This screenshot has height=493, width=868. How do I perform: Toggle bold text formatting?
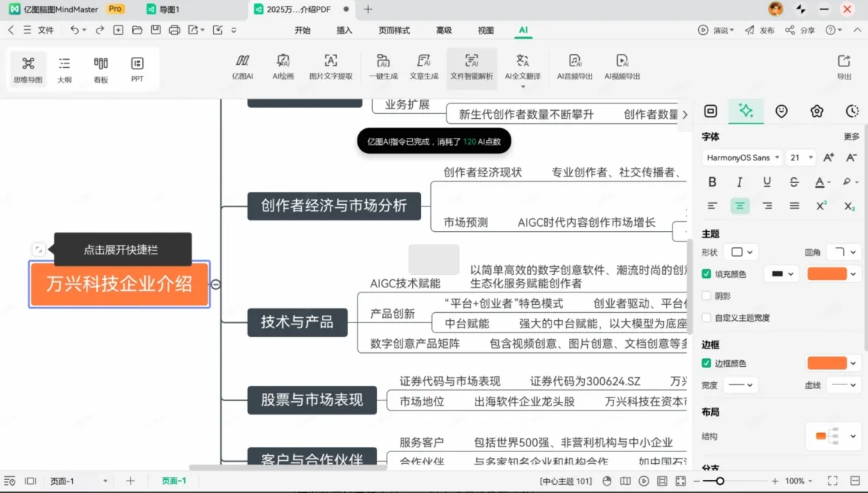tap(712, 182)
